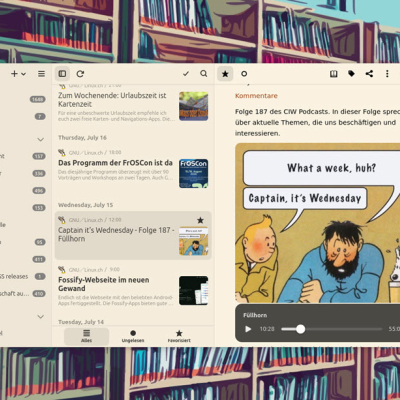This screenshot has height=400, width=400.
Task: Open the three-dot article menu
Action: click(x=387, y=74)
